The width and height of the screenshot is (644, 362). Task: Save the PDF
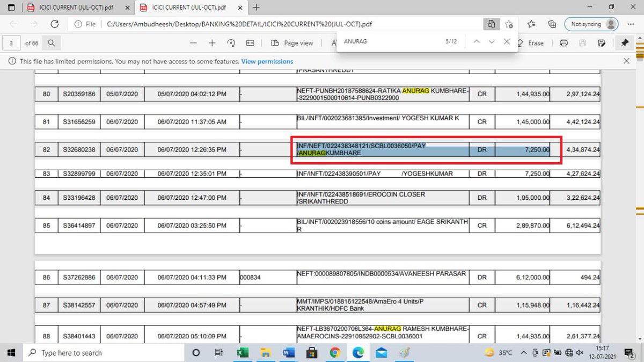(584, 43)
